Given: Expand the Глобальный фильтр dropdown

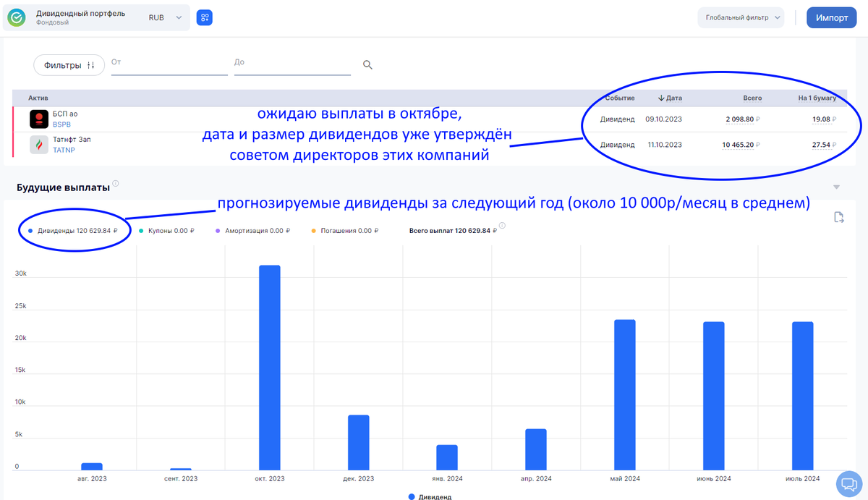Looking at the screenshot, I should click(741, 17).
